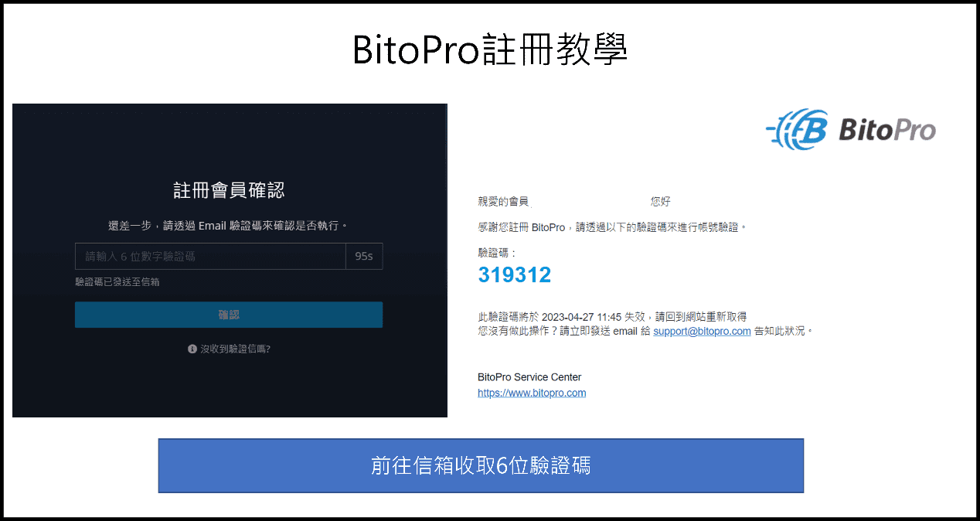The width and height of the screenshot is (980, 521).
Task: Open the 沒收到驗證信嗎 help link
Action: (x=234, y=348)
